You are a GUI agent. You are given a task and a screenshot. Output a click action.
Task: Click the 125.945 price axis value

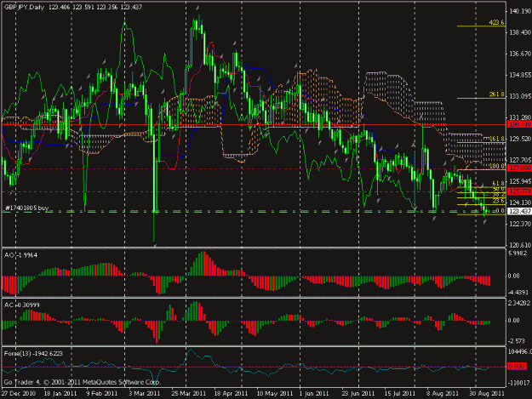pos(520,181)
